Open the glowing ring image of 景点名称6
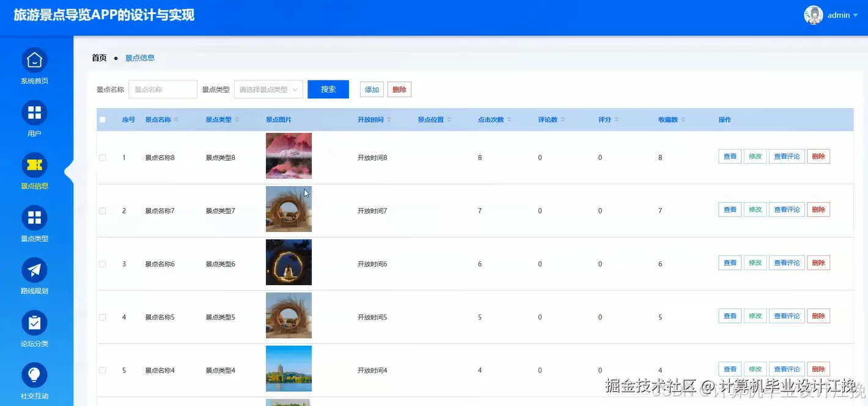Image resolution: width=868 pixels, height=406 pixels. (x=289, y=262)
